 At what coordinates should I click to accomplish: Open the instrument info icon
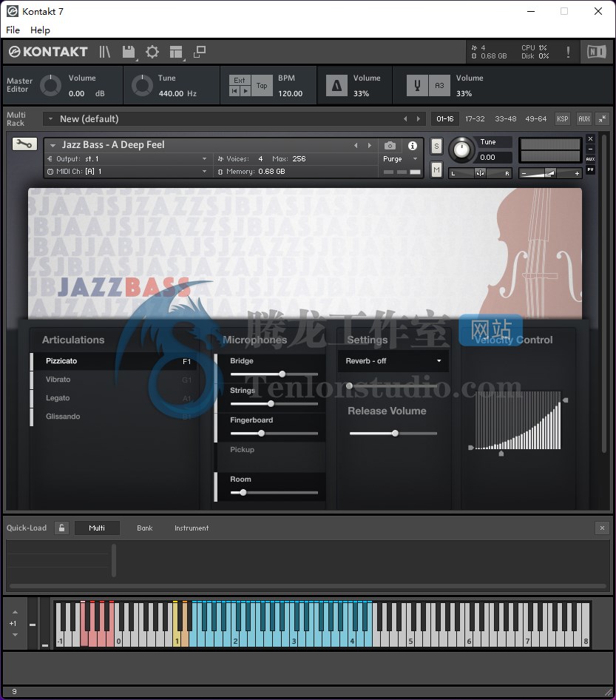pyautogui.click(x=413, y=146)
